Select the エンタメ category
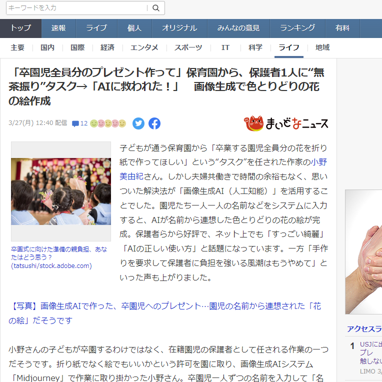Viewport: 382px width, 382px height. coord(144,48)
